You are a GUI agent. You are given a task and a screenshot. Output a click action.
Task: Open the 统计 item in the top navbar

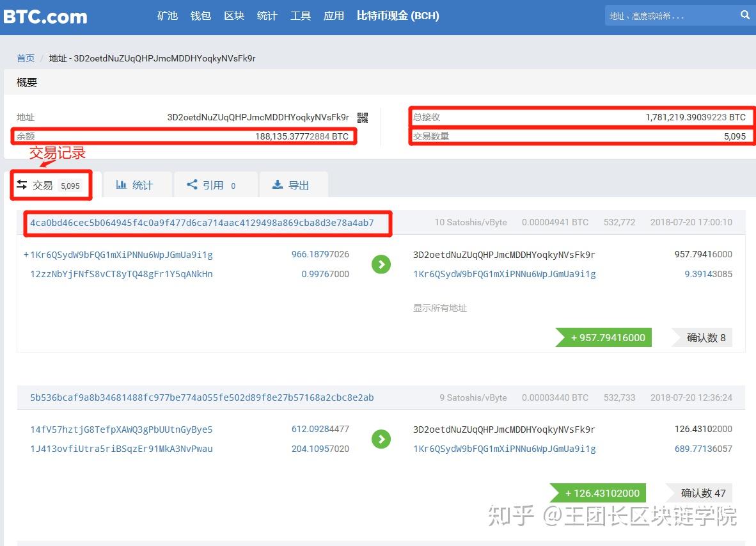[x=267, y=16]
